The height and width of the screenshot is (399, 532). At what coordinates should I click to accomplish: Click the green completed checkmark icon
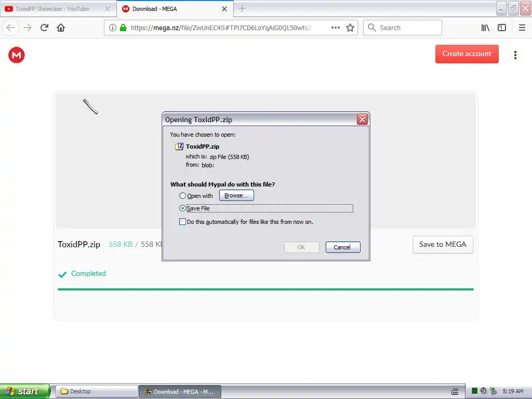click(x=62, y=274)
